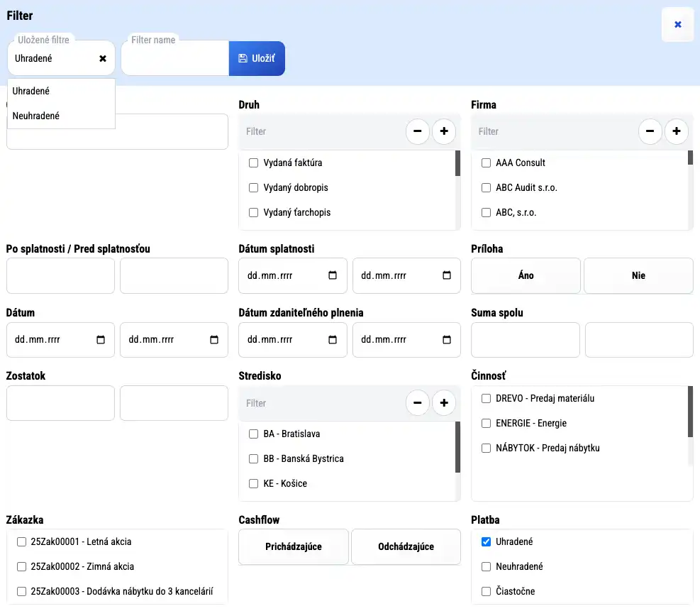Select Neuhradené from the saved filters list

[36, 116]
